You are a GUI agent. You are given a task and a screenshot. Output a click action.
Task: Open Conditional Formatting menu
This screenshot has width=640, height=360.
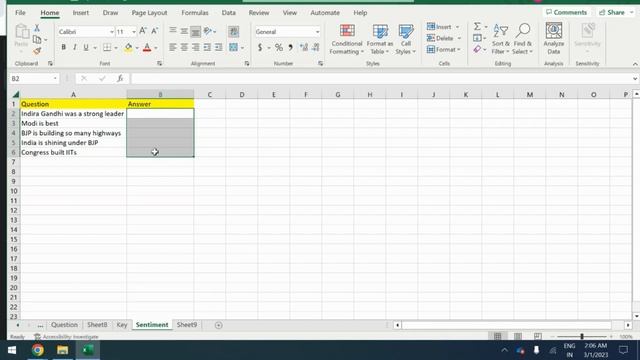click(347, 39)
